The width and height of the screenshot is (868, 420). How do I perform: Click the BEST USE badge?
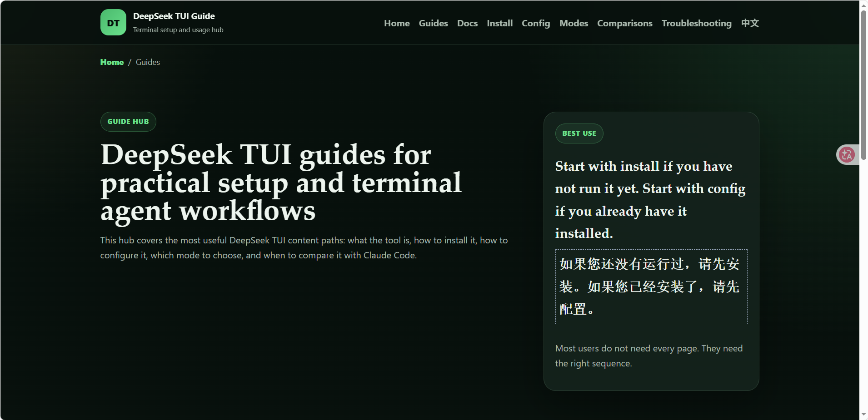579,133
